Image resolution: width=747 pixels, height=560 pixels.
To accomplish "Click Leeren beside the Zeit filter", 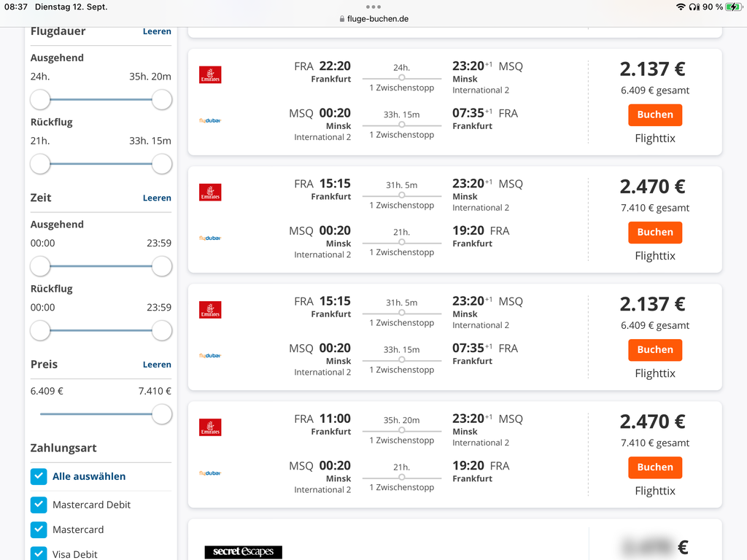I will [x=157, y=198].
